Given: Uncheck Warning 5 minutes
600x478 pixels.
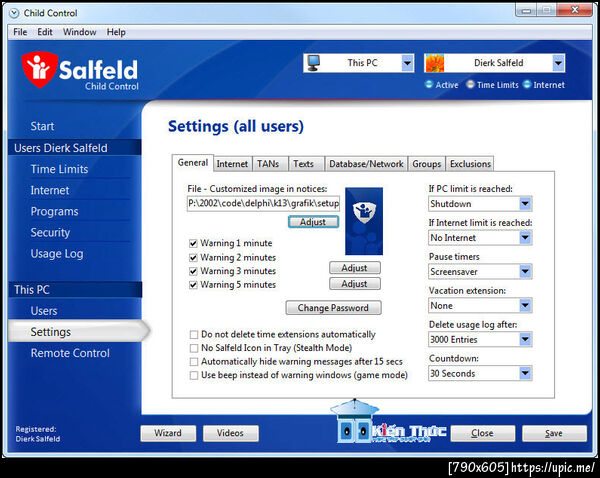Looking at the screenshot, I should [x=193, y=285].
